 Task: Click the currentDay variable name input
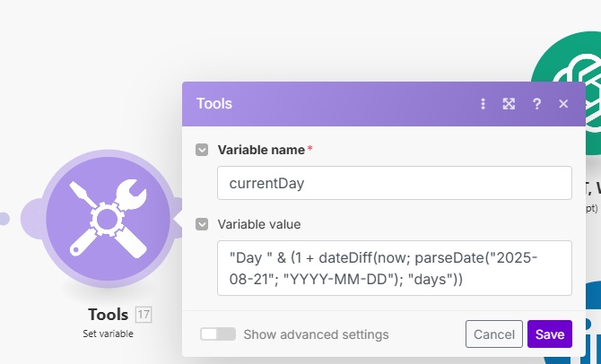coord(395,183)
